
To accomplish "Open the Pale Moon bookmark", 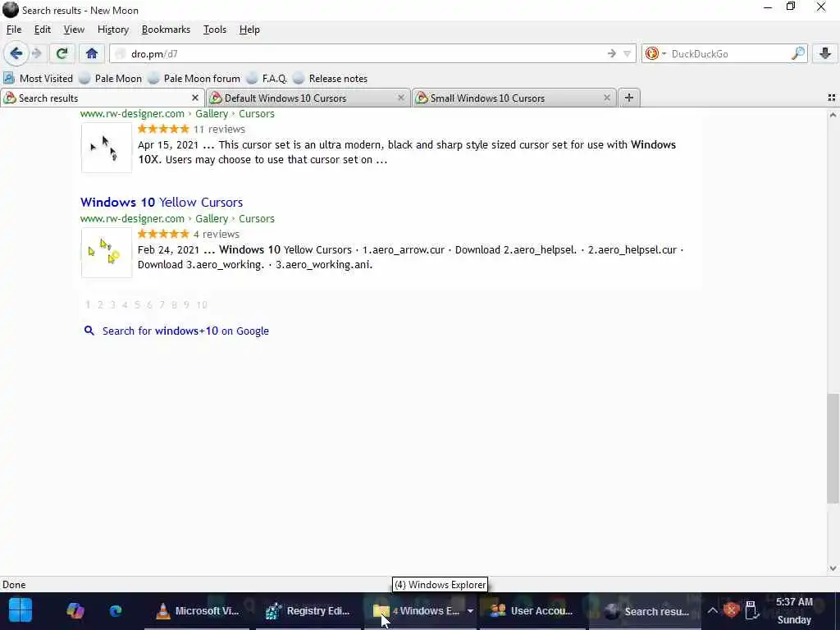I will click(111, 78).
